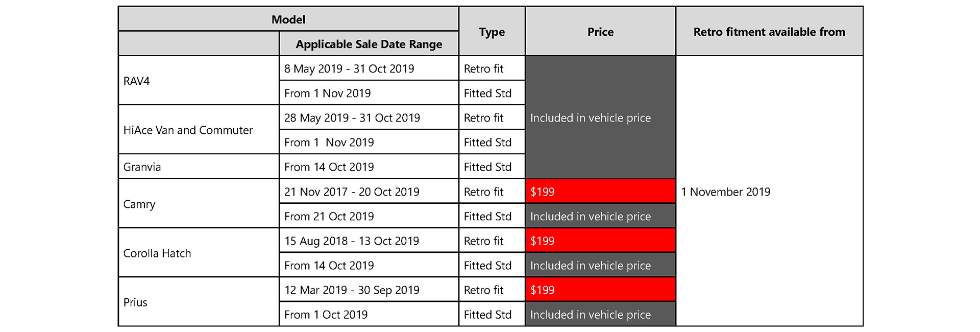Click the large grey Included in vehicle price cell
This screenshot has height=332, width=980.
(600, 117)
